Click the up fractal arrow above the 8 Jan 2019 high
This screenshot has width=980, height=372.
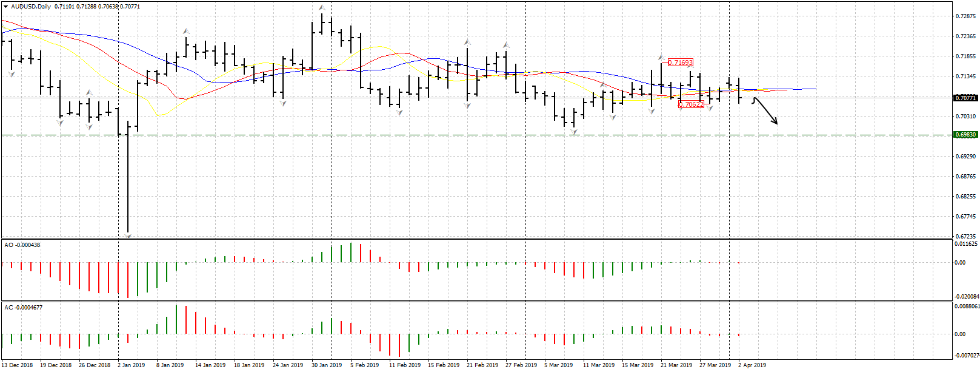pos(186,31)
